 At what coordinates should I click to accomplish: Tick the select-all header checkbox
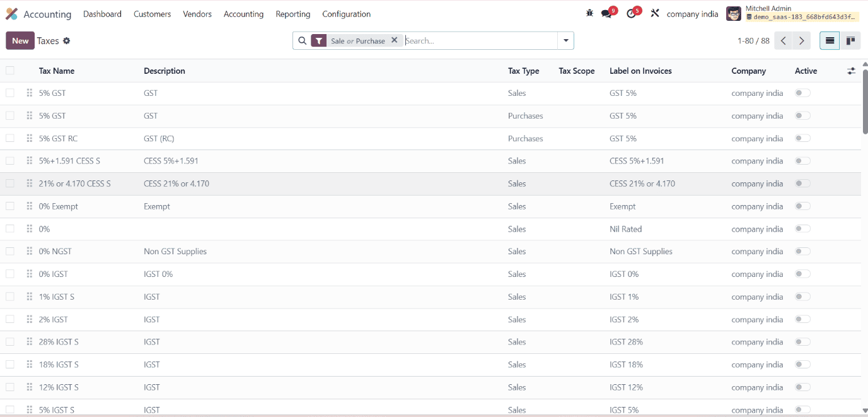coord(10,71)
